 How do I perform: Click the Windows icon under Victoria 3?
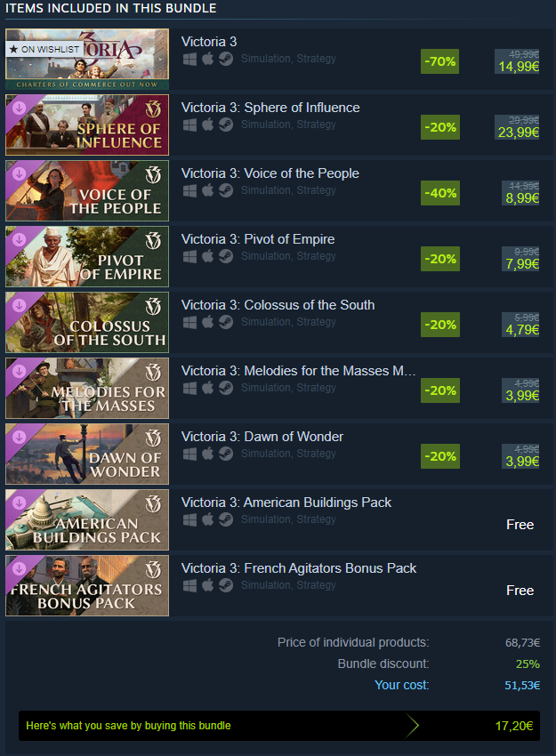click(189, 60)
